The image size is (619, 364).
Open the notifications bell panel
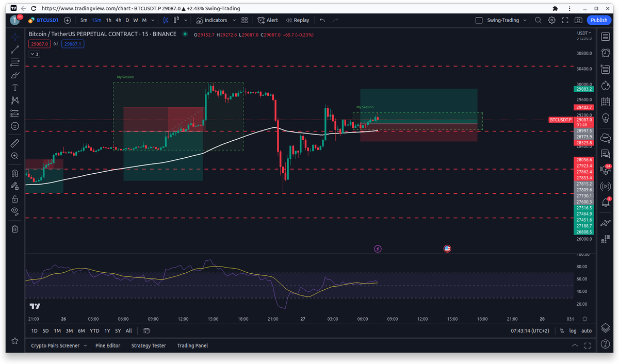tap(606, 203)
